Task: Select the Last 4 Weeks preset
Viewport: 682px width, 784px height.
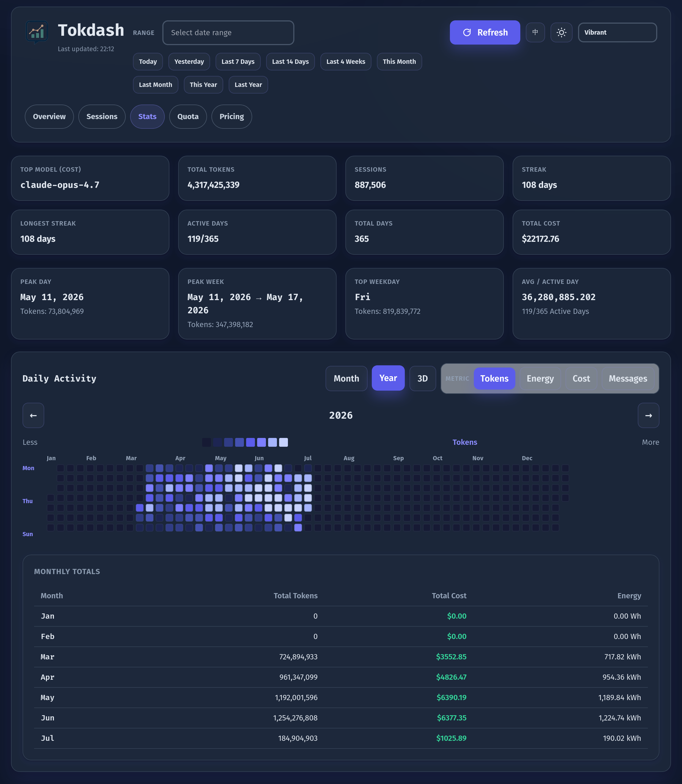Action: [x=346, y=62]
